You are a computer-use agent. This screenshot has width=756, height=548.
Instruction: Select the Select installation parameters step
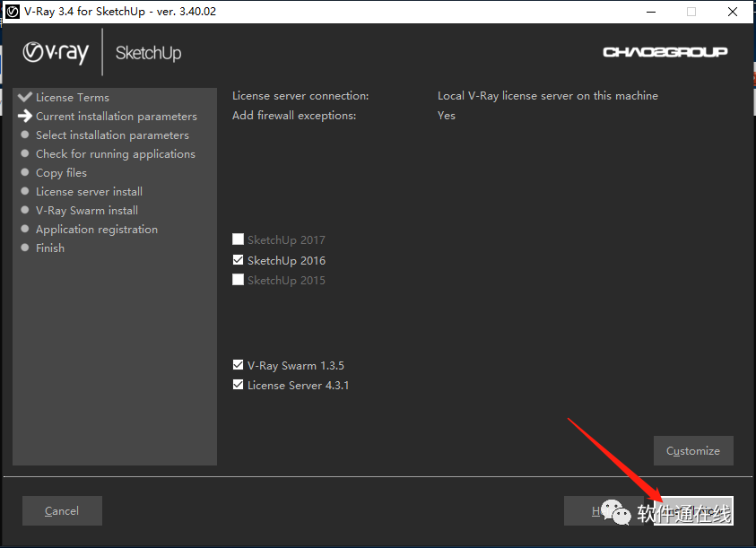(112, 135)
